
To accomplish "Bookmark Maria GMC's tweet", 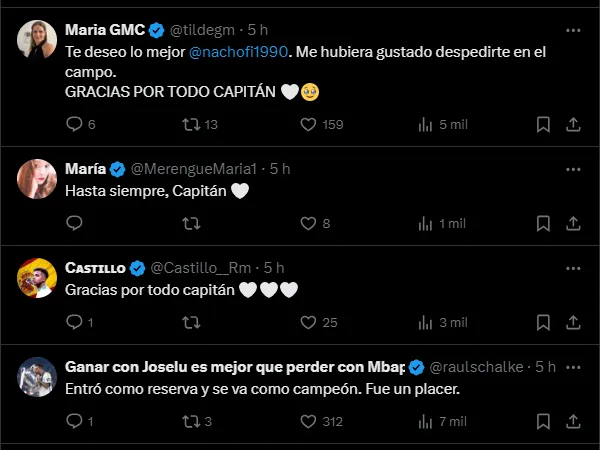I will (x=542, y=125).
